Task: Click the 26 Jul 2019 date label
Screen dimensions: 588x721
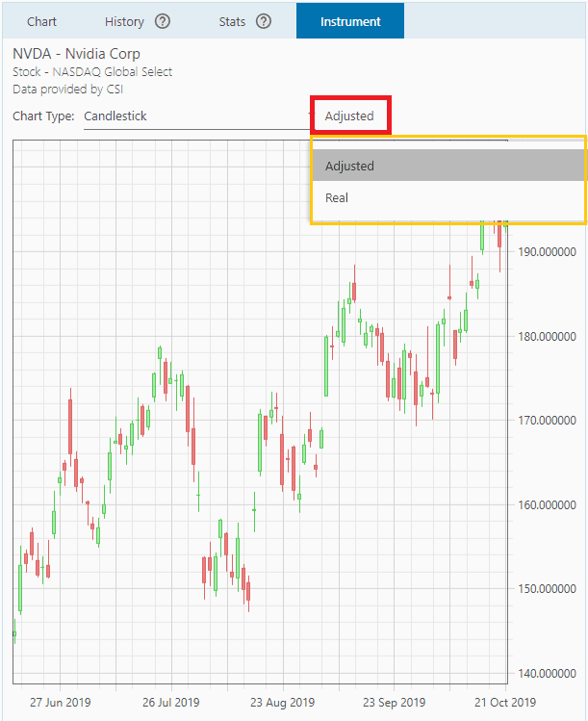Action: point(171,703)
